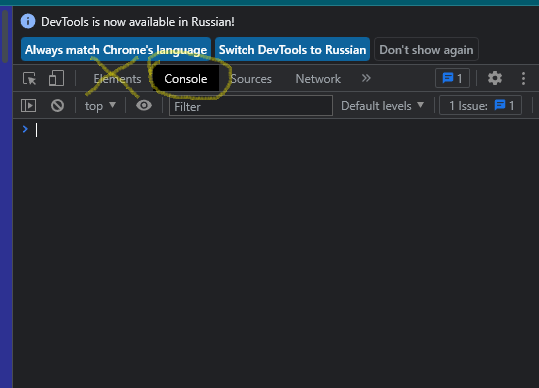Open the customize DevTools three-dot menu

tap(523, 78)
